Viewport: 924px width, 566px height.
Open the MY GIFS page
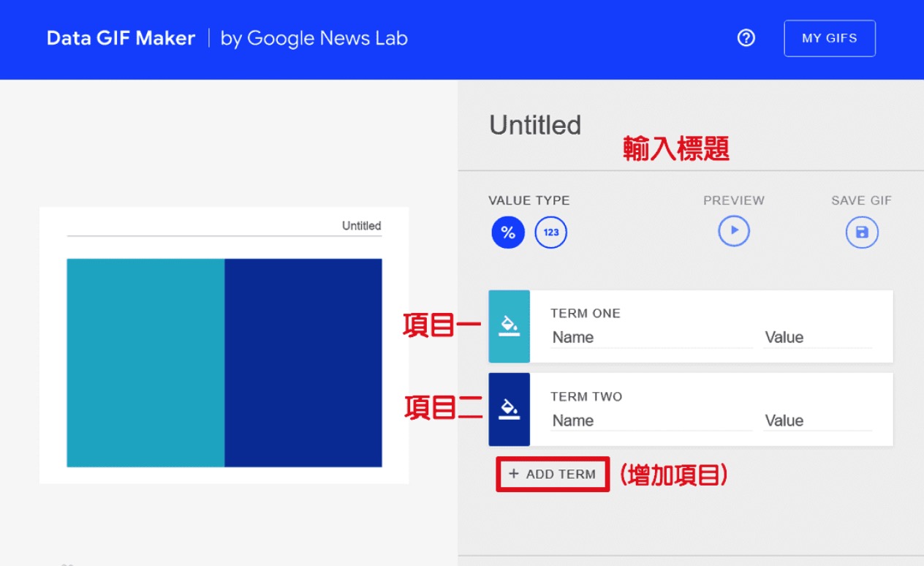pyautogui.click(x=829, y=38)
